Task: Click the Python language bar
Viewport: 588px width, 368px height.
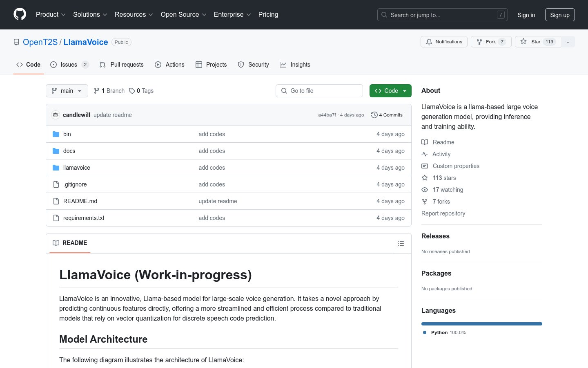Action: [482, 324]
